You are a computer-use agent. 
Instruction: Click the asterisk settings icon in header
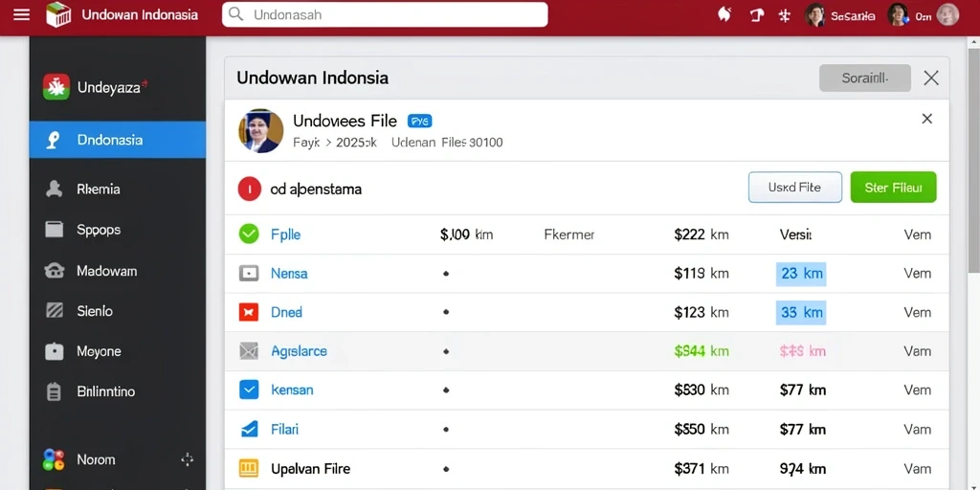pyautogui.click(x=785, y=15)
